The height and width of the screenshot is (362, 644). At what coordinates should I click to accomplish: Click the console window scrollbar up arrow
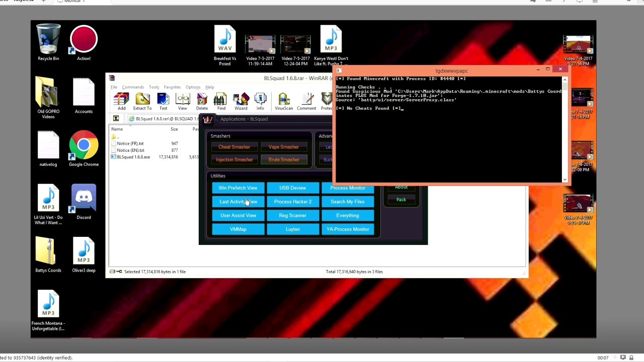[x=565, y=79]
